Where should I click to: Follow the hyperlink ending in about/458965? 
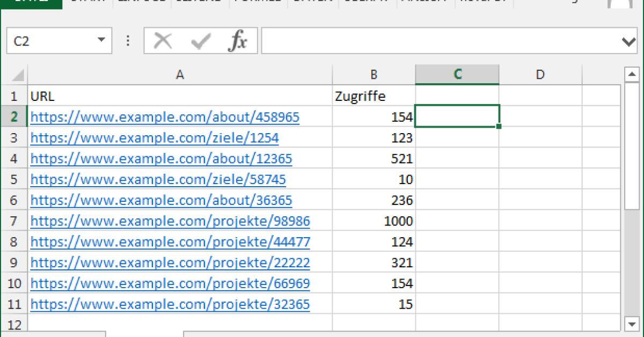[165, 117]
